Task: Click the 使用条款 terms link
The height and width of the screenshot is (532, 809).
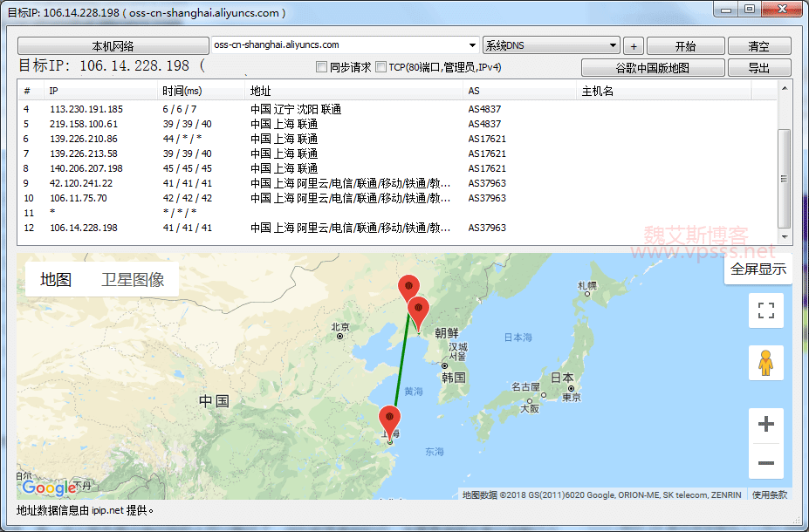Action: click(770, 494)
